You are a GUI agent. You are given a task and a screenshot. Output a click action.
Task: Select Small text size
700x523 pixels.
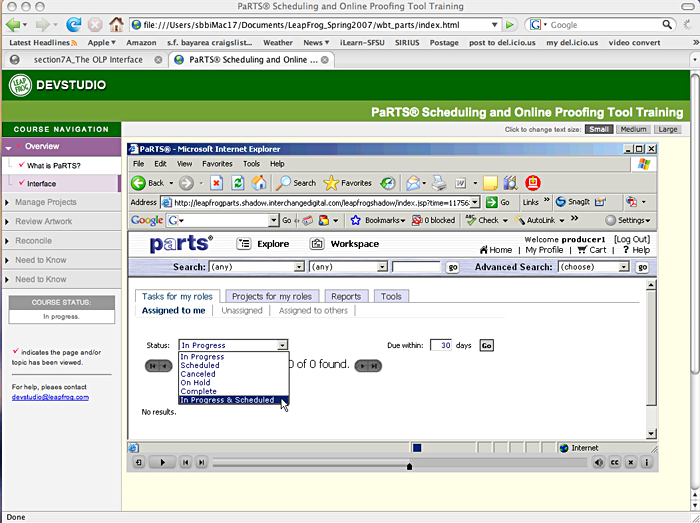(x=599, y=129)
